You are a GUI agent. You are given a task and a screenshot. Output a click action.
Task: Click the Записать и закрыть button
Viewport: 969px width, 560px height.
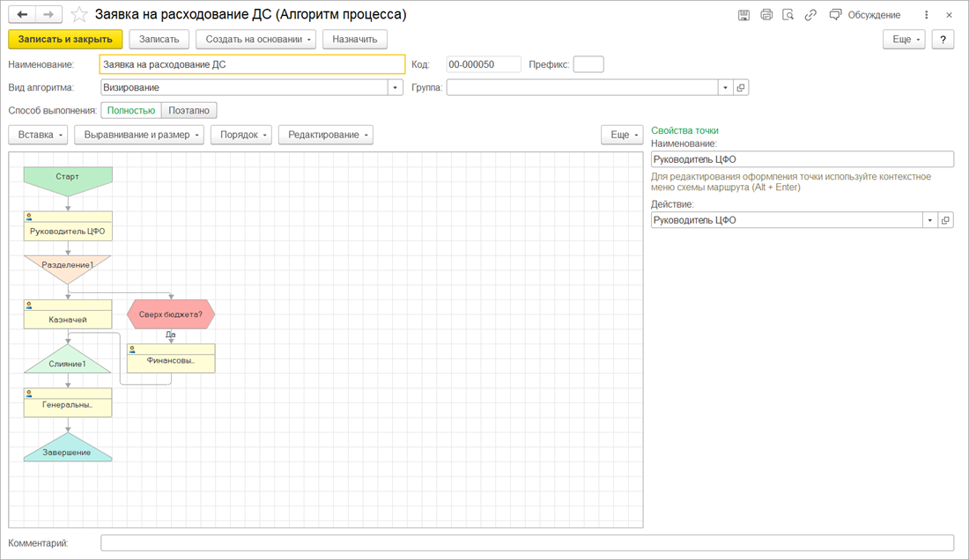point(65,40)
